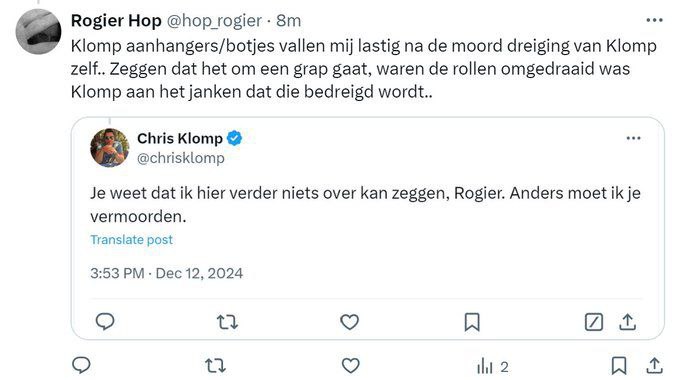Open Chris Klomp's profile picture
This screenshot has height=380, width=680.
coord(109,147)
